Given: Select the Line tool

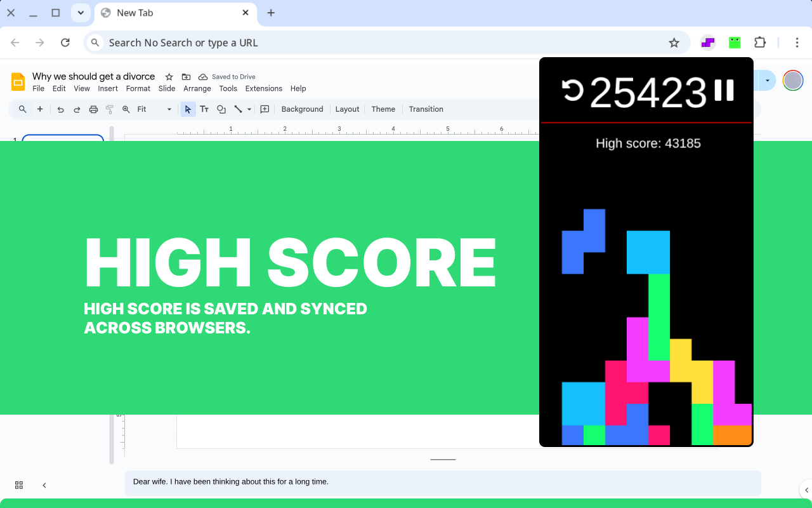Looking at the screenshot, I should tap(238, 109).
